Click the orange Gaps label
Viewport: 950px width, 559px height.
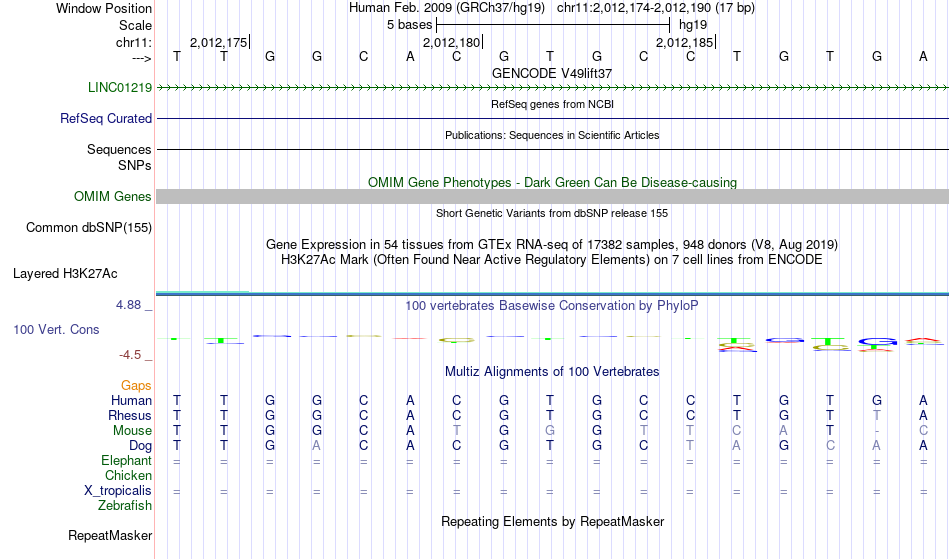tap(136, 386)
